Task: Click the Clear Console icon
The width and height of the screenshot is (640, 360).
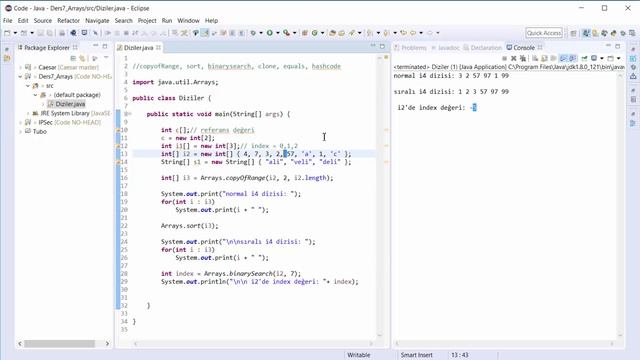Action: [535, 58]
